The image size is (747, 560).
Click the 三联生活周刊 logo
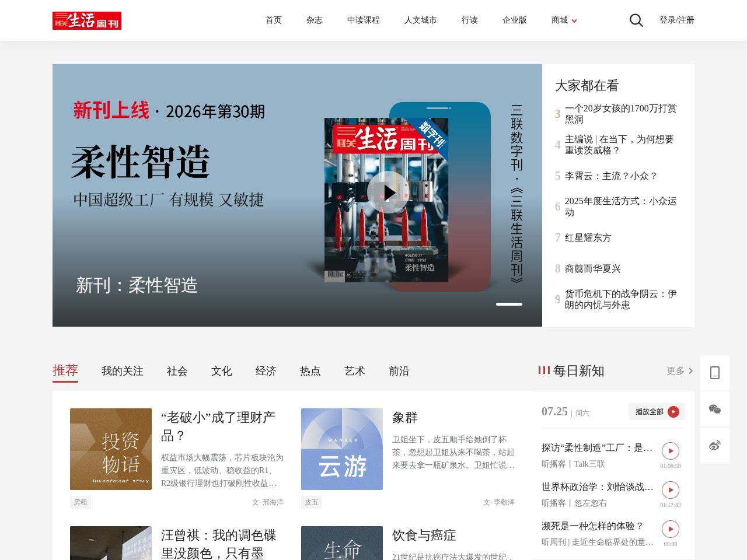(x=87, y=20)
